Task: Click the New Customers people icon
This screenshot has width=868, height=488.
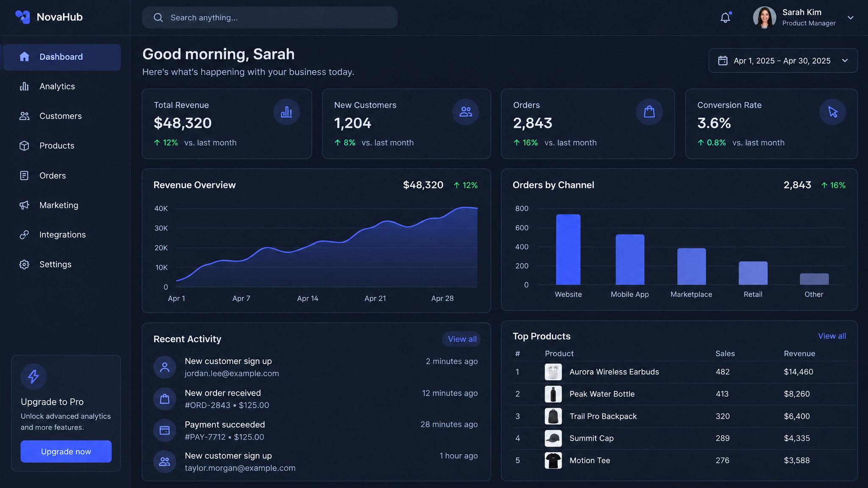Action: [x=466, y=112]
